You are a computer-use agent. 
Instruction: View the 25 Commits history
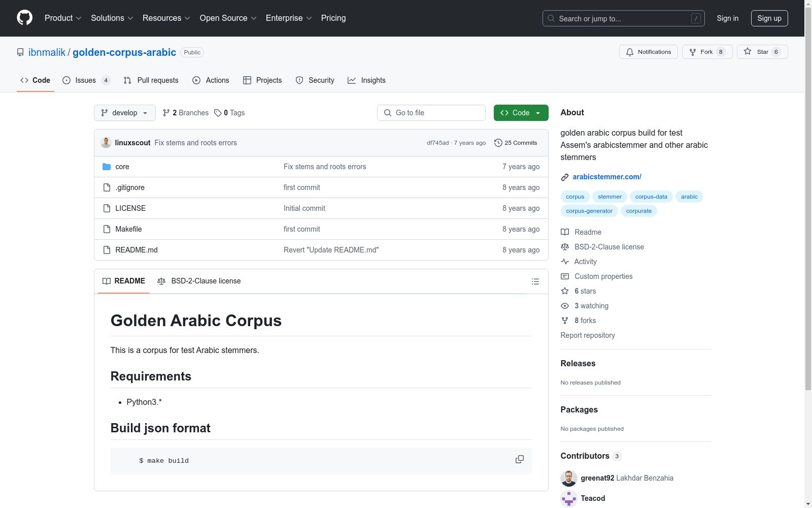516,143
